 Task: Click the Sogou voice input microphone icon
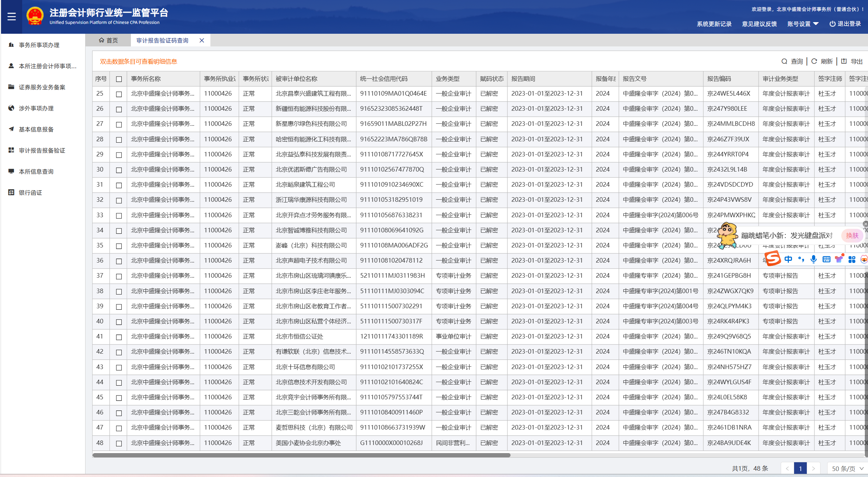click(813, 259)
